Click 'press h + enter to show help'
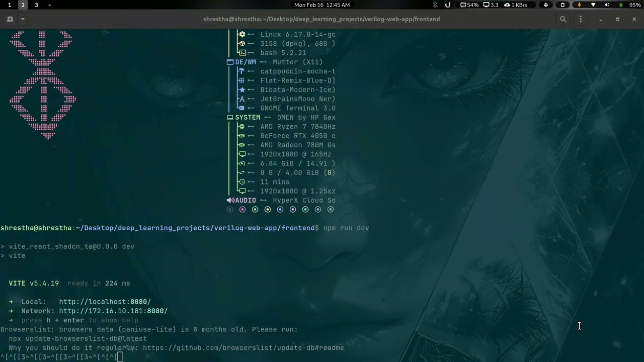The image size is (644, 362). pyautogui.click(x=79, y=320)
